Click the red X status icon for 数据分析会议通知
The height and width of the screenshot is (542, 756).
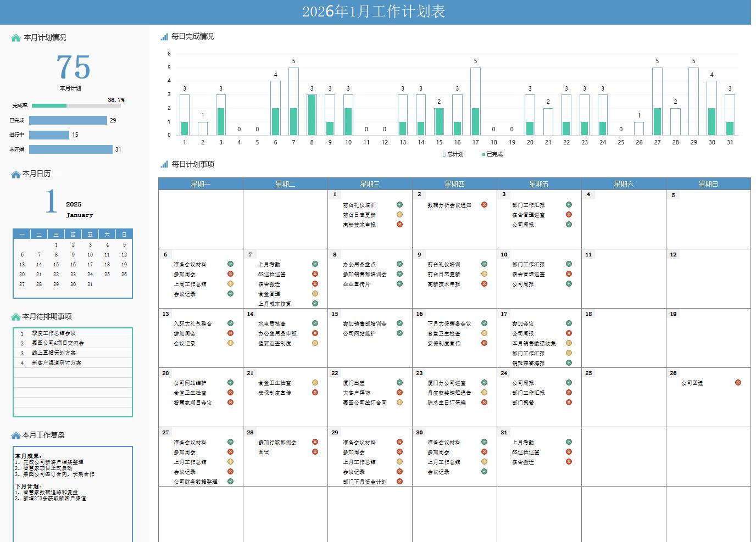484,205
